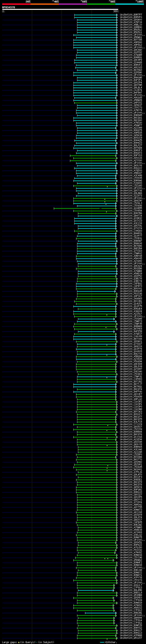Viewport: 146px width, 644px height.
Task: Select hit label UniRef100_Q1PFD2
Action: 131,53
